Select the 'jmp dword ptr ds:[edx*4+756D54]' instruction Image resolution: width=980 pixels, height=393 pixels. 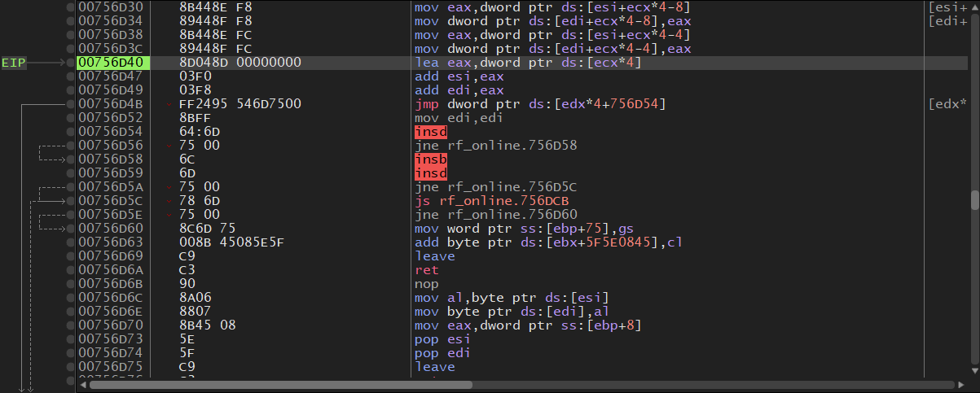click(x=541, y=104)
